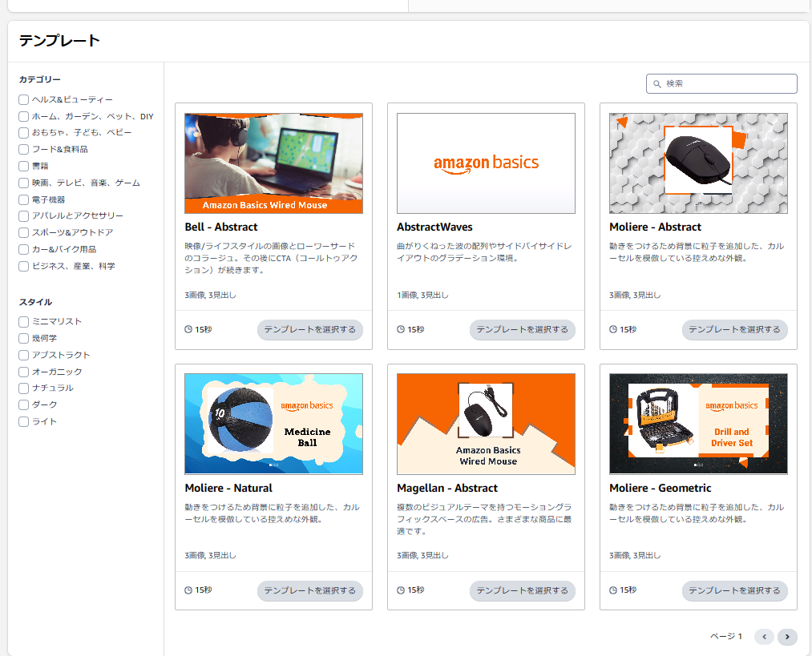Select the Bell - Abstract template button
The height and width of the screenshot is (656, 812).
click(309, 329)
